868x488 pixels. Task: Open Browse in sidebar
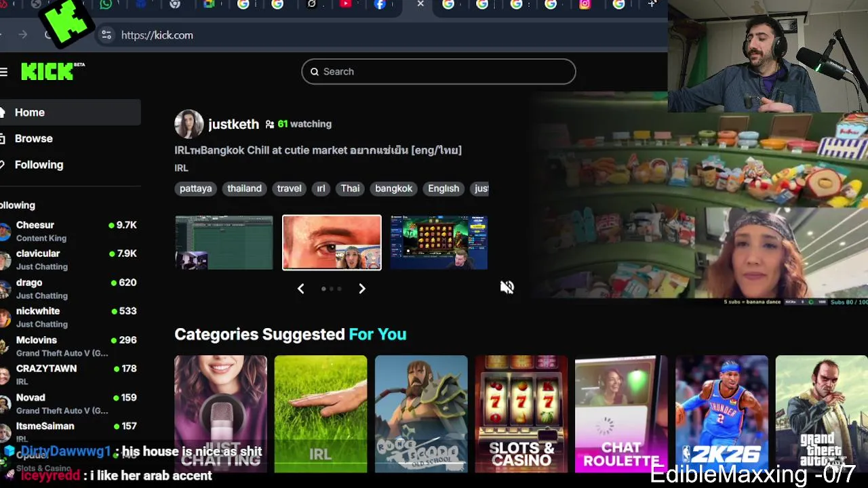click(71, 138)
